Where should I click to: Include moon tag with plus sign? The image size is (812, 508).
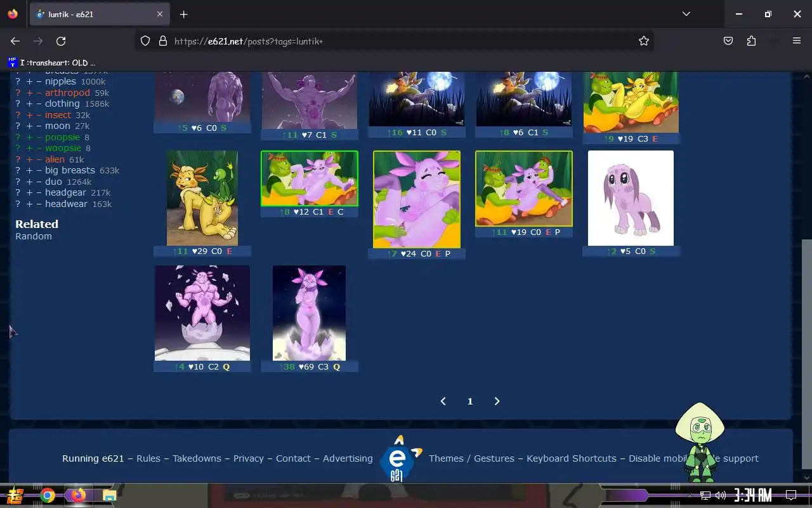click(x=29, y=126)
